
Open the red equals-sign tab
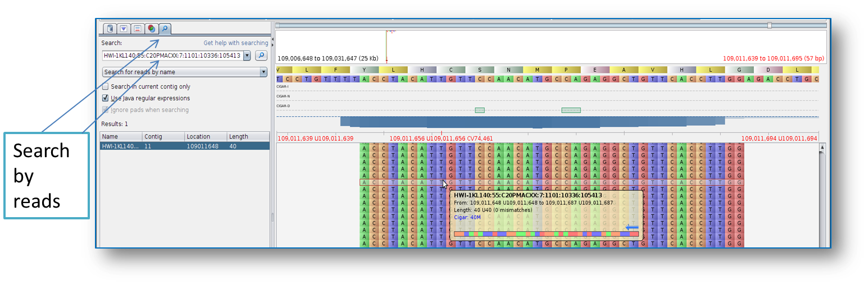point(138,29)
